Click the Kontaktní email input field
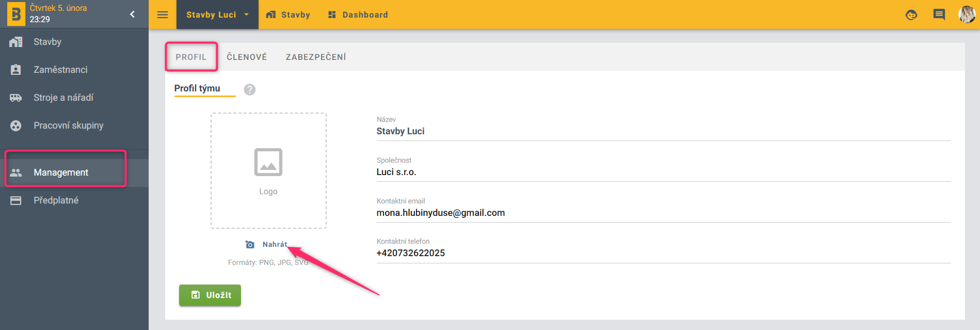This screenshot has height=330, width=980. click(x=663, y=213)
